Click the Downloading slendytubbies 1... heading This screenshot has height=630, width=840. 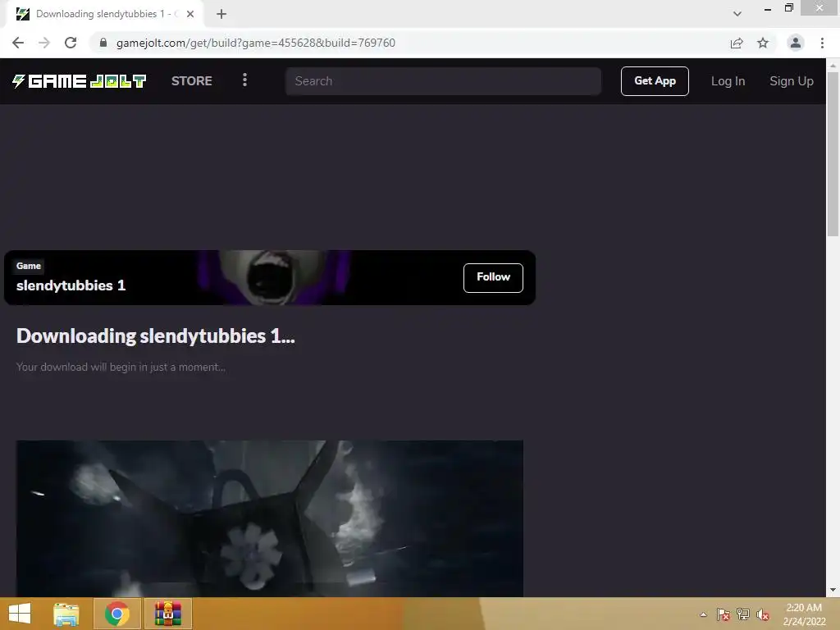[x=155, y=336]
